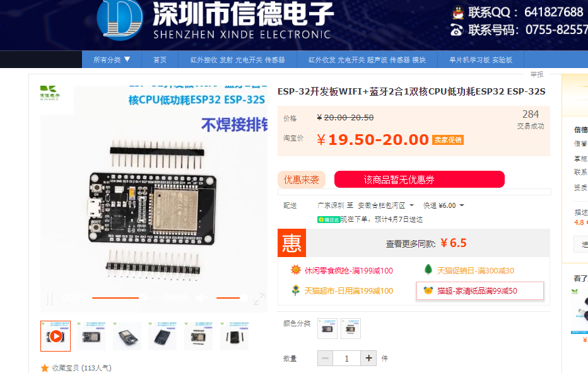Open the 所有分类 category dropdown
This screenshot has height=373, width=588.
[112, 60]
